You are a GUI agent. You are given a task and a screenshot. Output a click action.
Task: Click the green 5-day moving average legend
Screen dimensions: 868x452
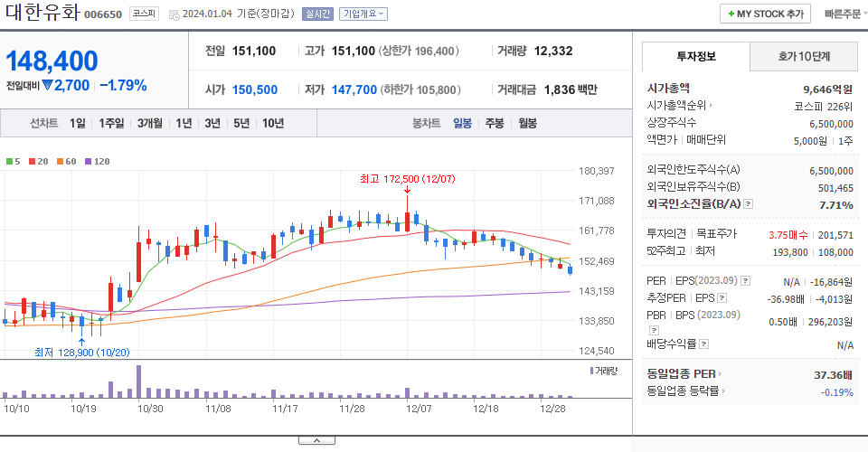[14, 162]
